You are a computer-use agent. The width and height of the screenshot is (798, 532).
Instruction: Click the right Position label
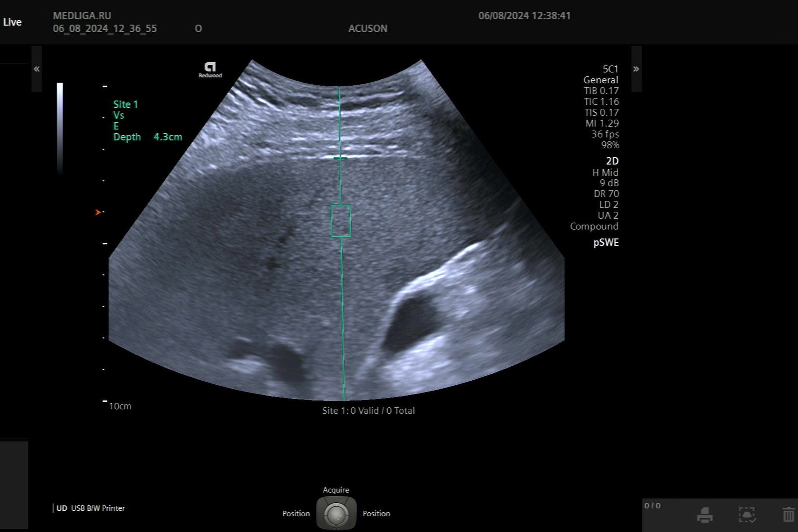tap(376, 513)
